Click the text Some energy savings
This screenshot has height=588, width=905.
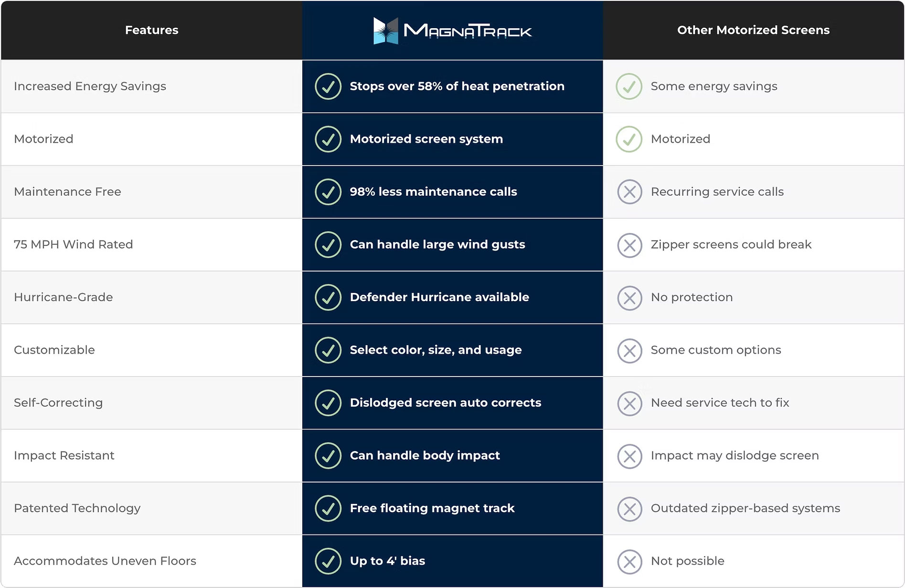tap(714, 86)
